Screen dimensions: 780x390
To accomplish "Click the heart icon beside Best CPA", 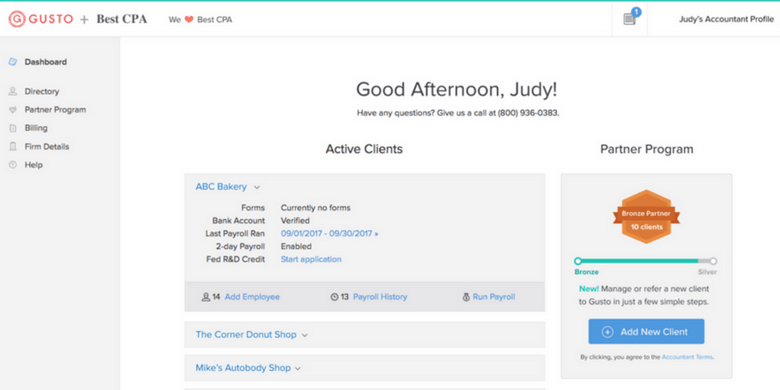I will click(189, 20).
